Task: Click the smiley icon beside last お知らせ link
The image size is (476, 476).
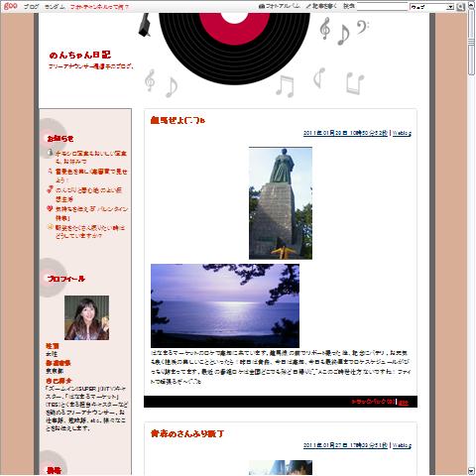Action: point(50,227)
